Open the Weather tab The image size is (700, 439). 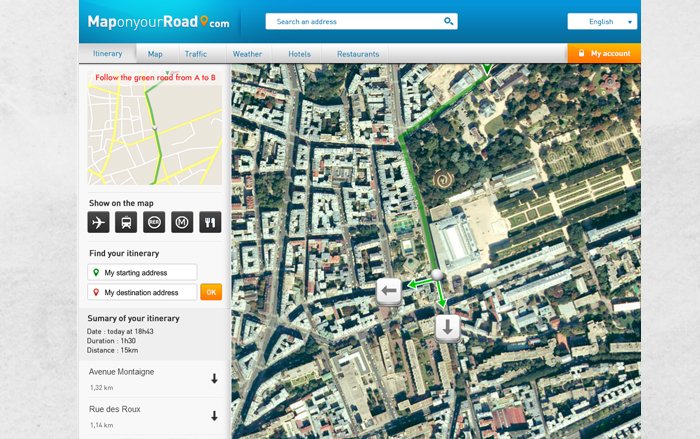247,54
